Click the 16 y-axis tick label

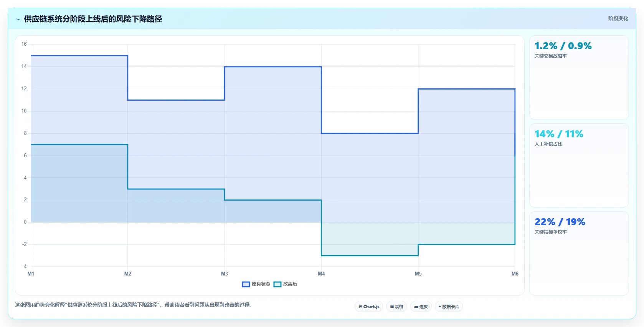coord(24,44)
